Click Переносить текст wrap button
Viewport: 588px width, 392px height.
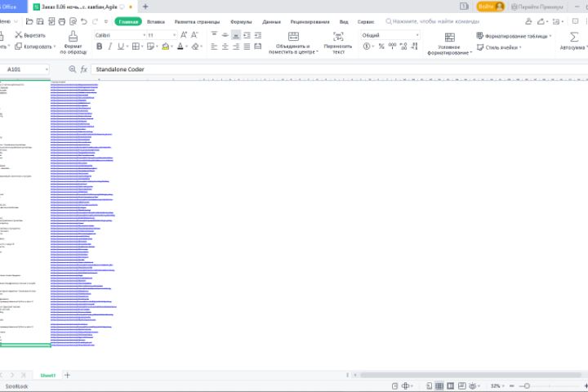[338, 42]
